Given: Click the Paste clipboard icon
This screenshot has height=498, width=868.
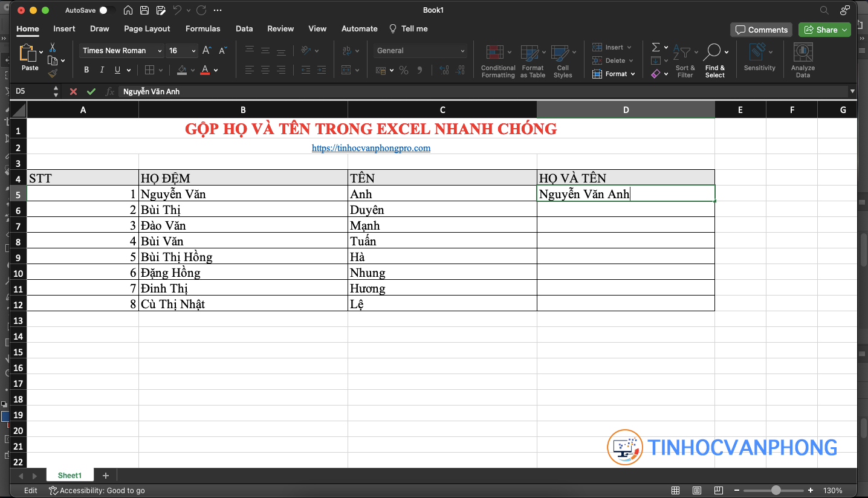Looking at the screenshot, I should tap(28, 53).
